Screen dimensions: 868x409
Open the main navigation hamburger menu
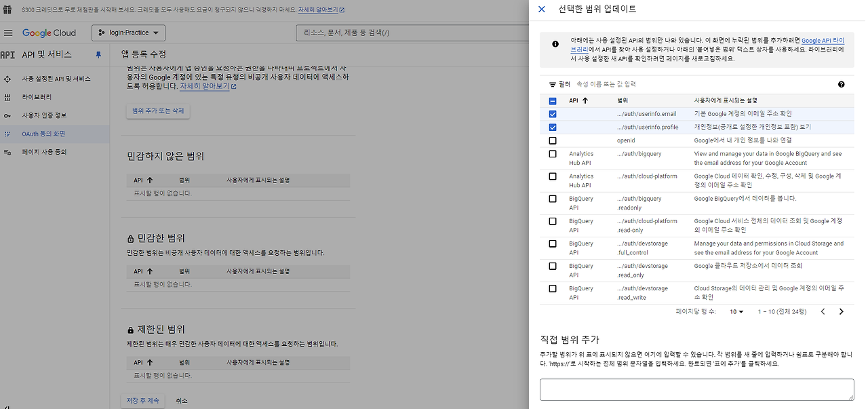(x=8, y=33)
